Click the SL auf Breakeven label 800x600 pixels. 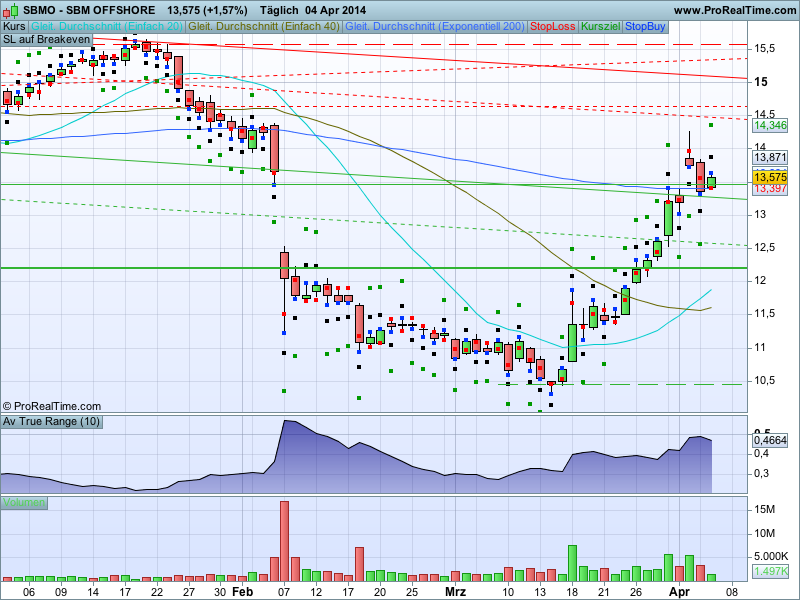click(46, 39)
